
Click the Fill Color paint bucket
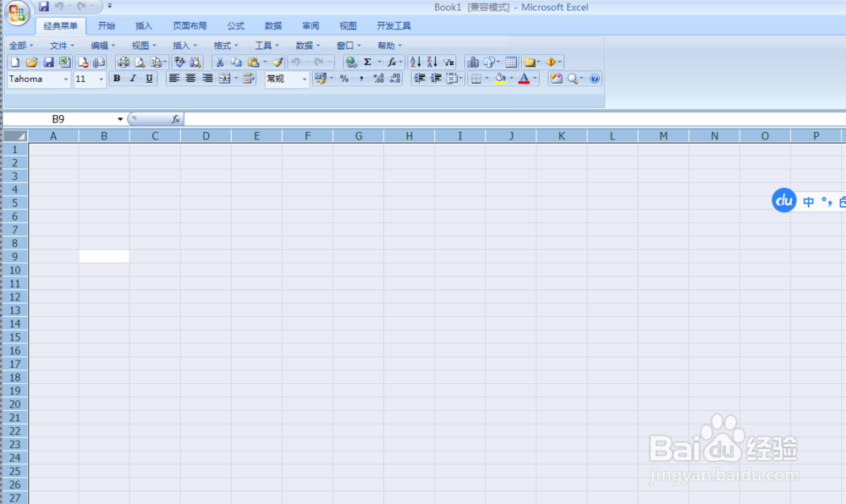500,79
